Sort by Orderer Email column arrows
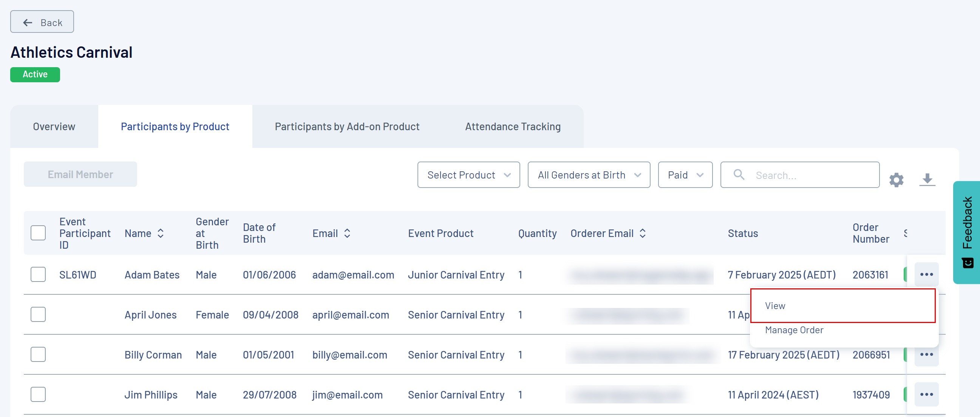This screenshot has width=980, height=417. pyautogui.click(x=643, y=233)
